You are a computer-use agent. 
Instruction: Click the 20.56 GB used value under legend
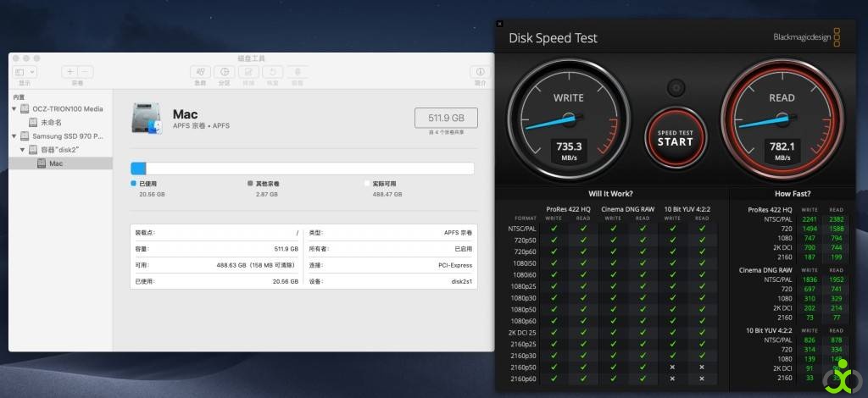pos(152,195)
